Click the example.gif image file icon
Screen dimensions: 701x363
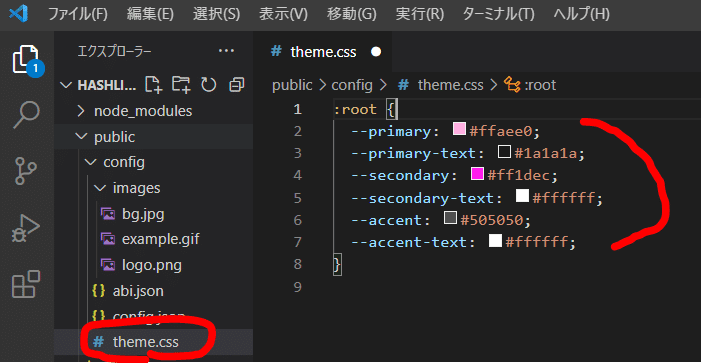coord(108,239)
